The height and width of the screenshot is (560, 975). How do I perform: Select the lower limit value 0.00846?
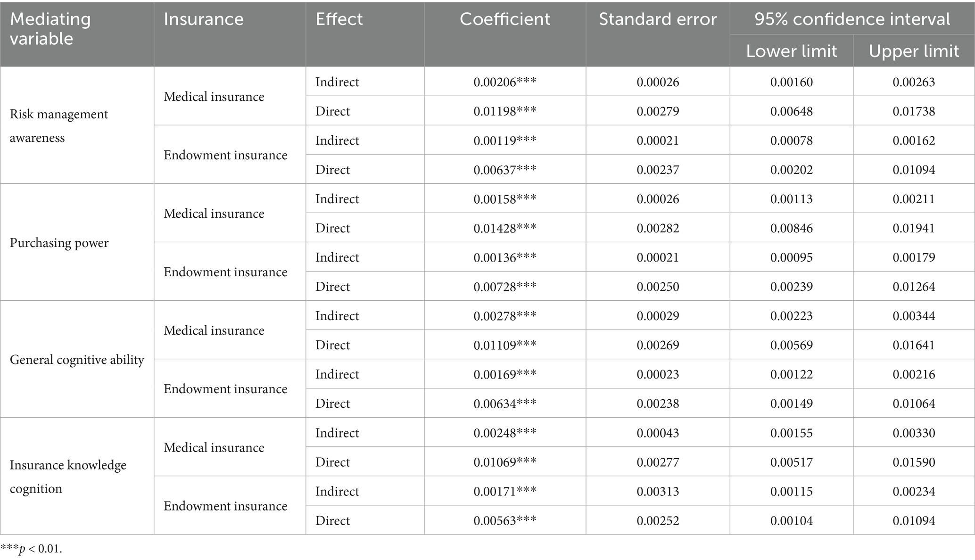(x=791, y=228)
